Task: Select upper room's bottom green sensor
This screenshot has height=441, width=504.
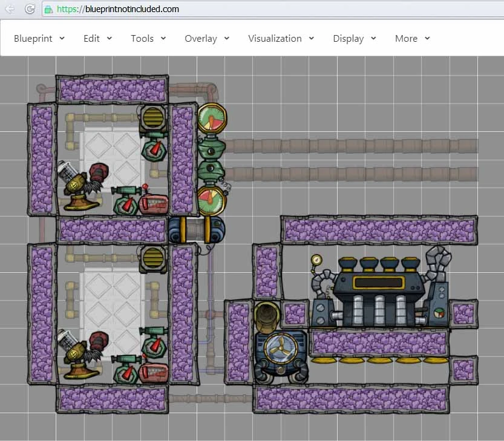Action: pos(126,201)
